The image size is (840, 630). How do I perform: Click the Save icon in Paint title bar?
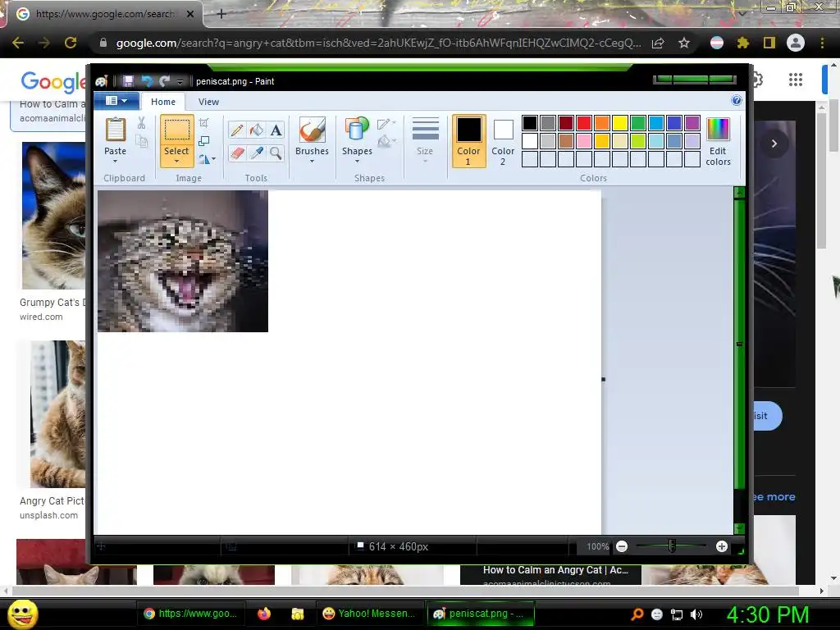128,81
